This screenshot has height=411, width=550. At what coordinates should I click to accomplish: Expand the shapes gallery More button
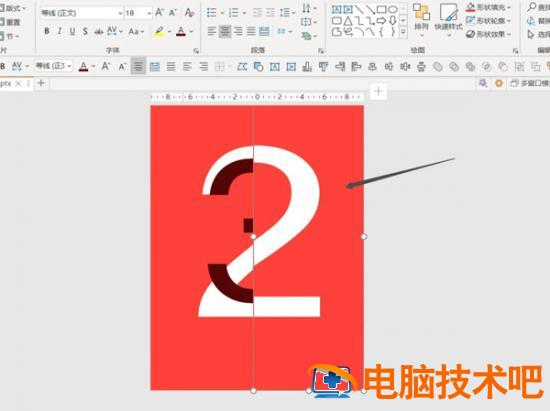tap(403, 32)
